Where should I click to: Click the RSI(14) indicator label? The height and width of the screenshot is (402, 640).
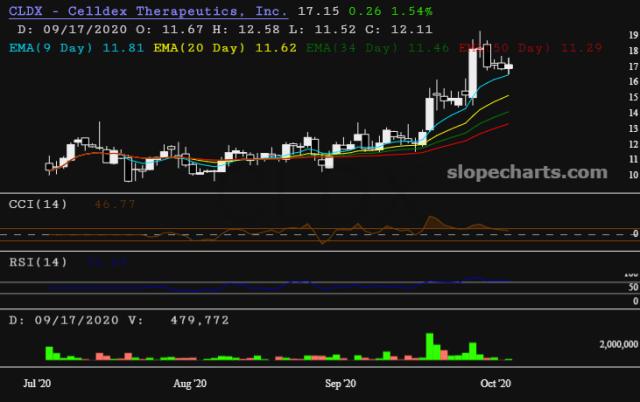37,263
